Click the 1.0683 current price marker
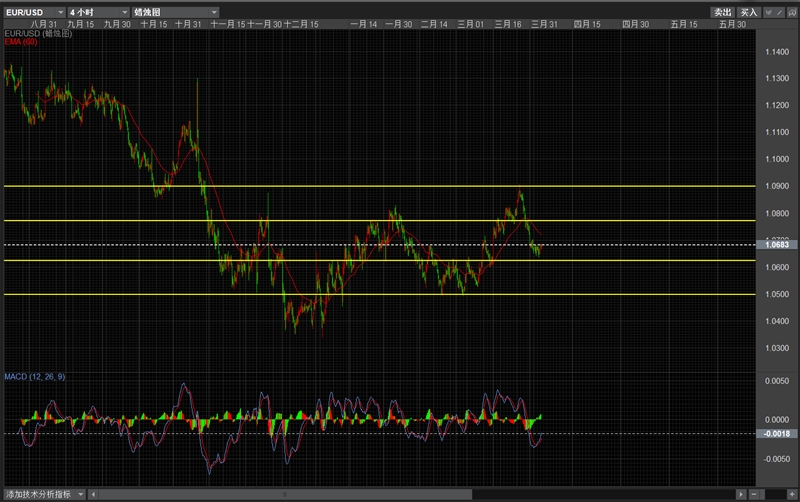The image size is (800, 502). point(777,245)
